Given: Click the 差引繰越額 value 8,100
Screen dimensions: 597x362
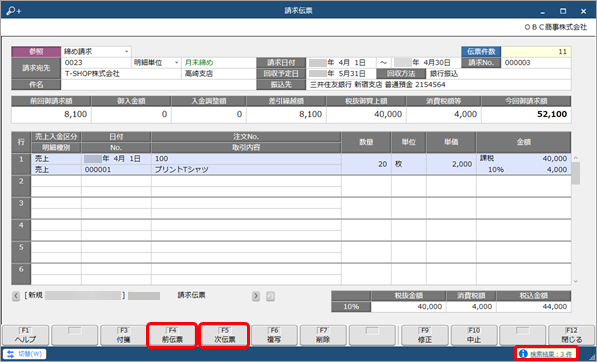Looking at the screenshot, I should click(x=310, y=114).
